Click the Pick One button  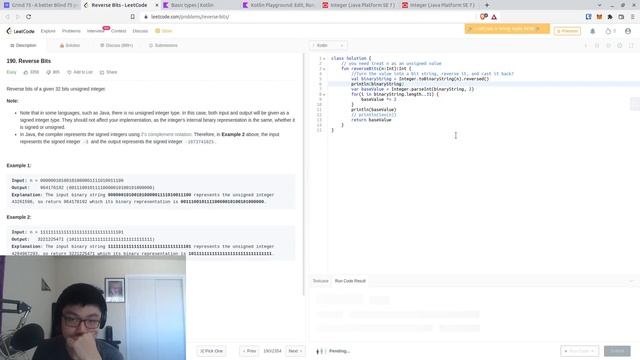(211, 351)
